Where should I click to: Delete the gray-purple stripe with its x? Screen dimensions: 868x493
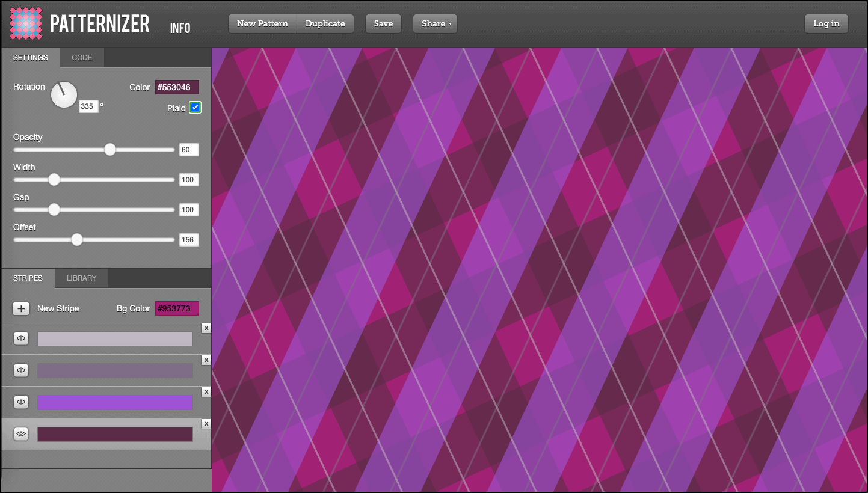pyautogui.click(x=206, y=360)
